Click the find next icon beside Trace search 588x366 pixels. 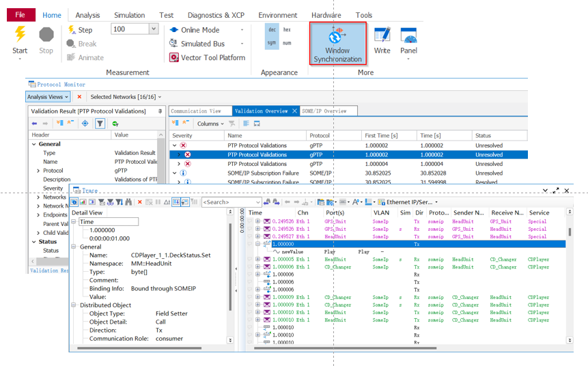click(x=277, y=202)
